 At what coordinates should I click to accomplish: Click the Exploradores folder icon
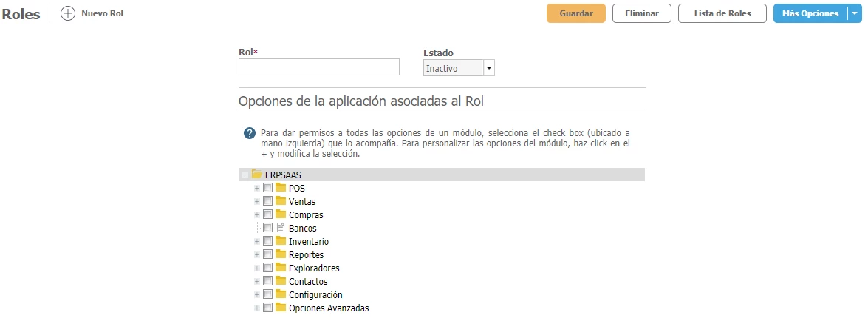click(x=281, y=268)
